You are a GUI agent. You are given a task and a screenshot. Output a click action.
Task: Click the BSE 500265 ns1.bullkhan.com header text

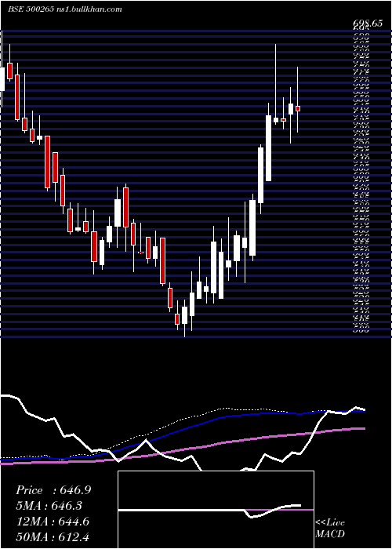(65, 9)
